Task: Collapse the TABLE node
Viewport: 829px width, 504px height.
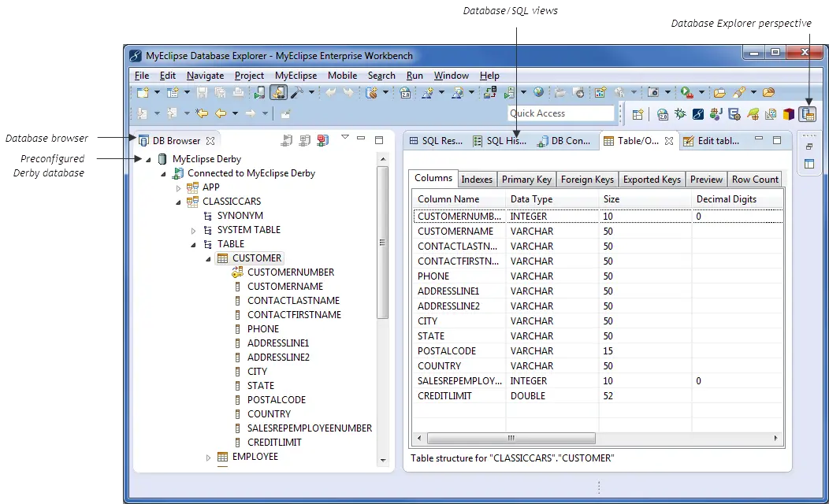Action: tap(193, 245)
